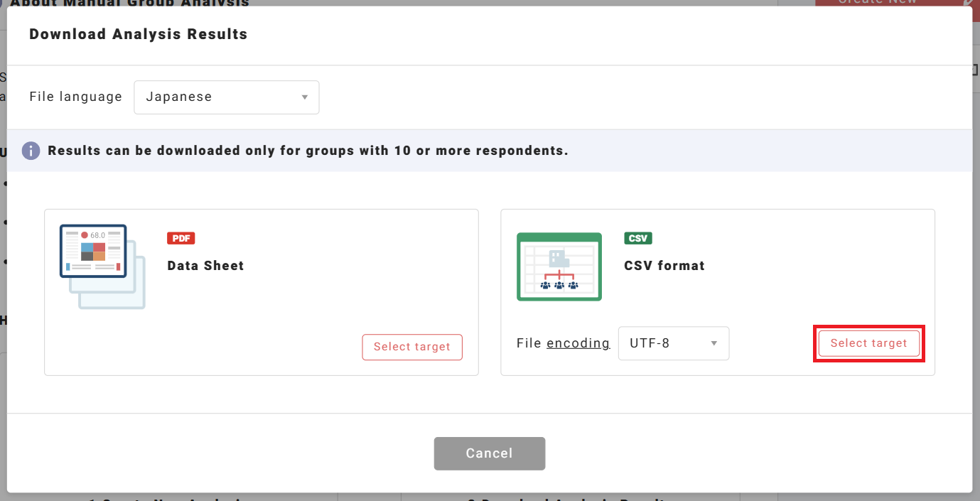Screen dimensions: 980x501
Task: Click the About Manual Group Analysis heading
Action: point(129,3)
